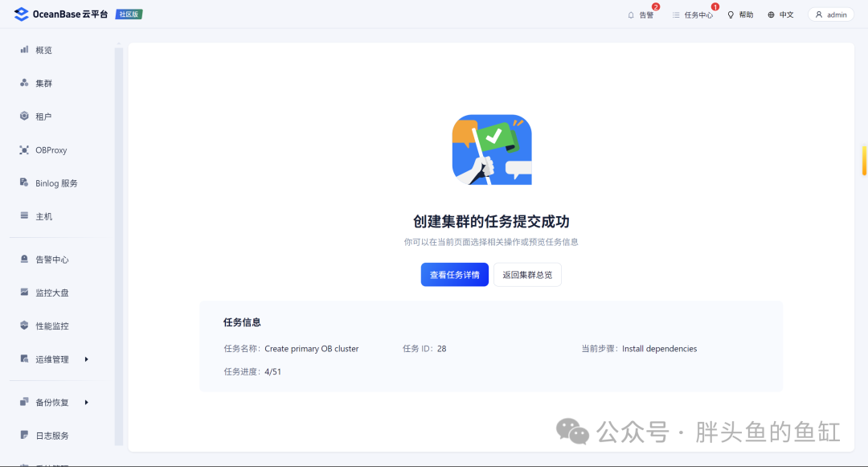The width and height of the screenshot is (868, 467).
Task: Click the 备份恢复 icon in sidebar
Action: pos(24,402)
